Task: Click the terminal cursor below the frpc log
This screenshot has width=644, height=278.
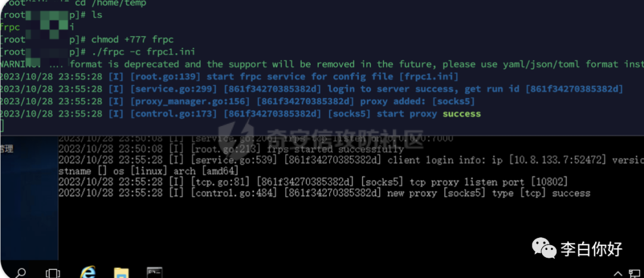Action: point(2,126)
